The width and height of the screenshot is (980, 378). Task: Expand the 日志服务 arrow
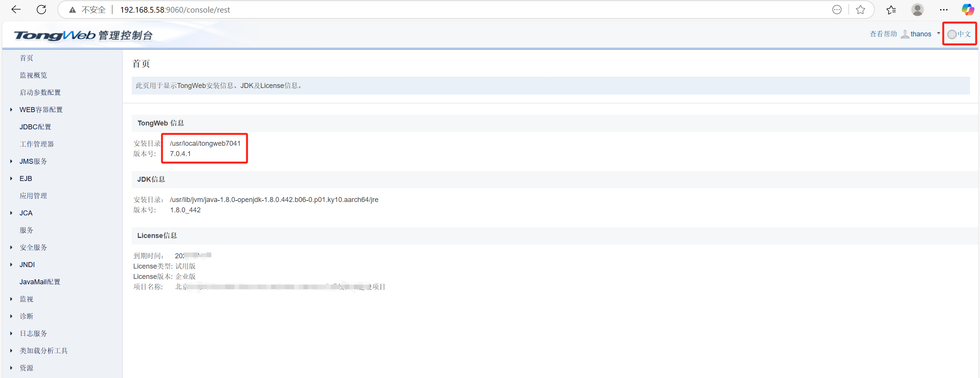[11, 333]
